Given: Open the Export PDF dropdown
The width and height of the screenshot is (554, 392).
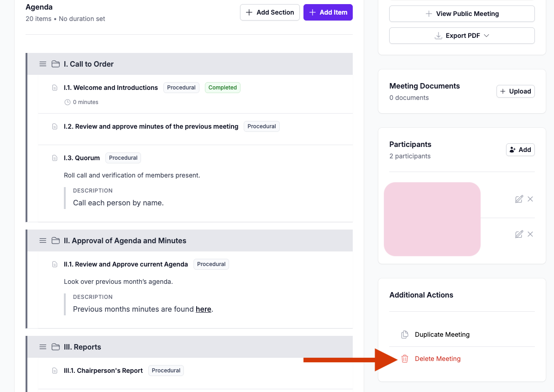Looking at the screenshot, I should coord(462,36).
